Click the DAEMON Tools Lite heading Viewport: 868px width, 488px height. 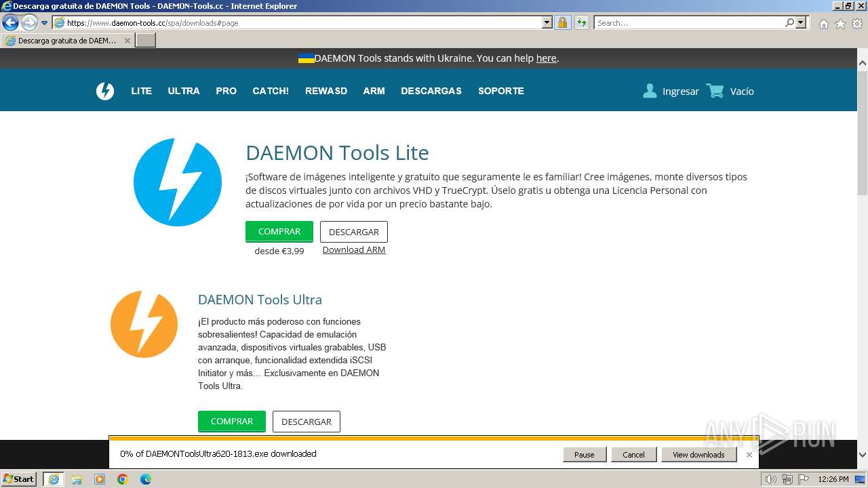pos(337,152)
